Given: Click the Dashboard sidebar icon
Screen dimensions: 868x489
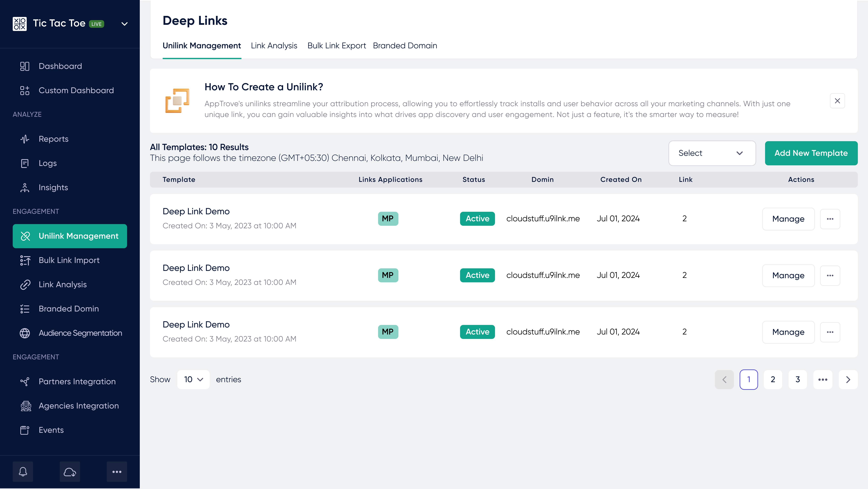Looking at the screenshot, I should click(x=25, y=66).
